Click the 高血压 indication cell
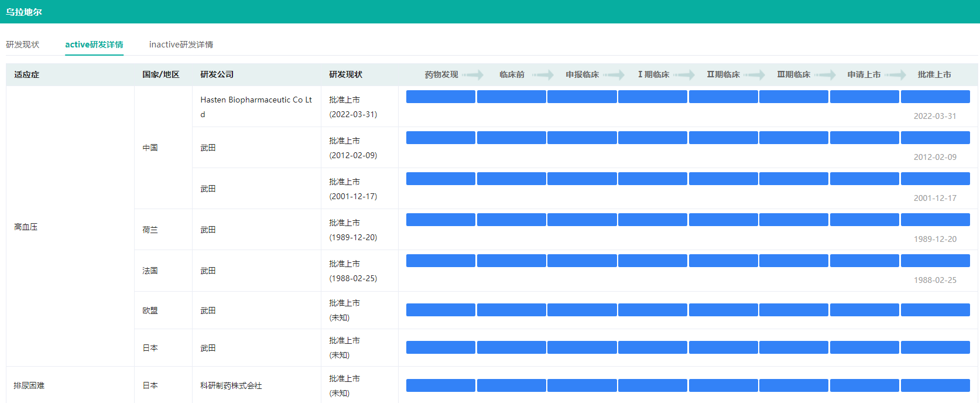This screenshot has width=980, height=403. 26,227
